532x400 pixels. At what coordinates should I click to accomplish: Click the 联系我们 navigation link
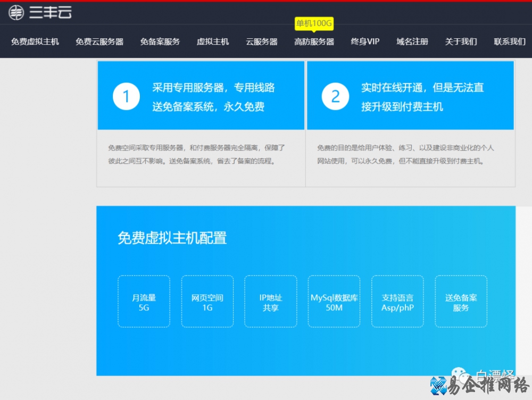click(510, 41)
